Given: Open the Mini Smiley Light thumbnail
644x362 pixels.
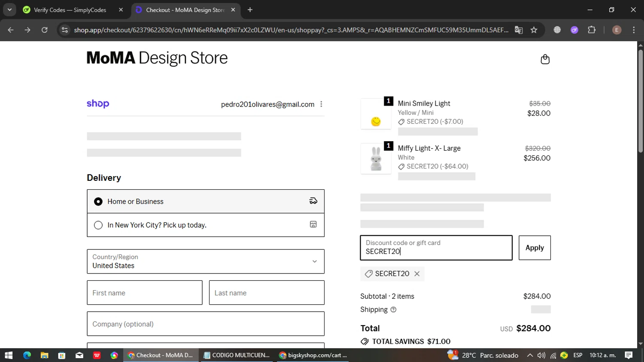Looking at the screenshot, I should tap(376, 114).
